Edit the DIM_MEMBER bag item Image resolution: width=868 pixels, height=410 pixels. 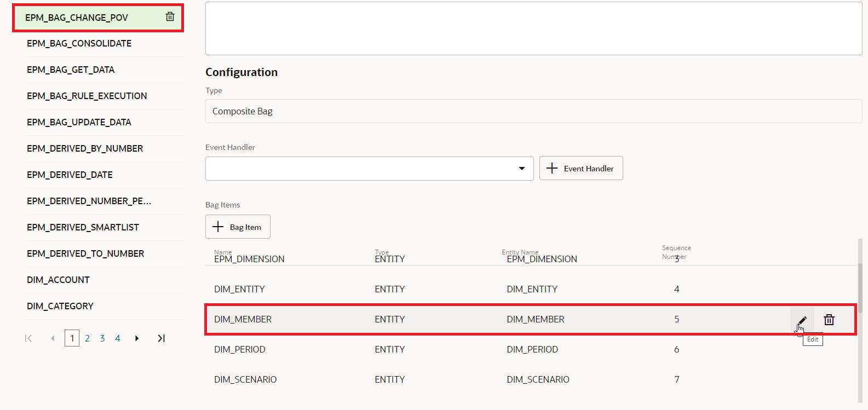tap(802, 320)
